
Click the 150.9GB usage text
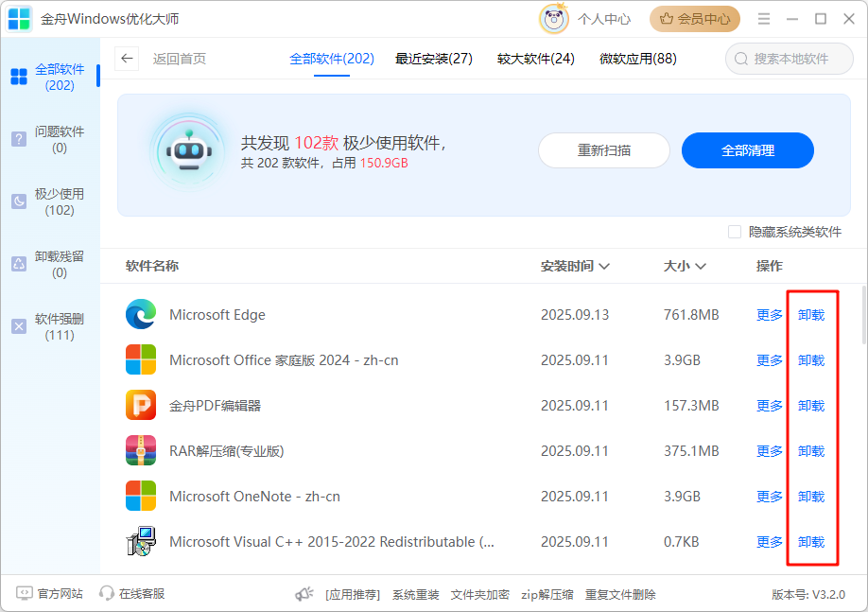[384, 163]
